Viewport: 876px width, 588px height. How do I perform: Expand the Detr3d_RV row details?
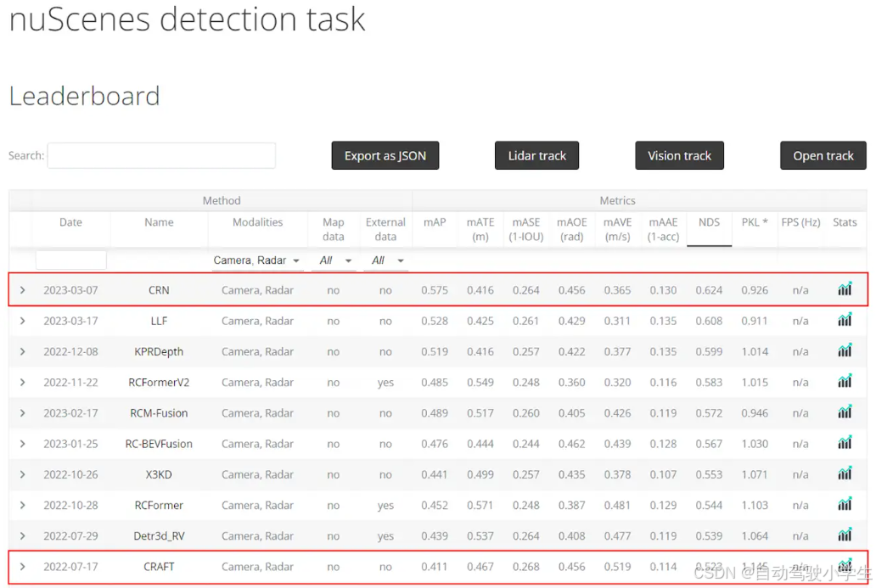pyautogui.click(x=22, y=535)
